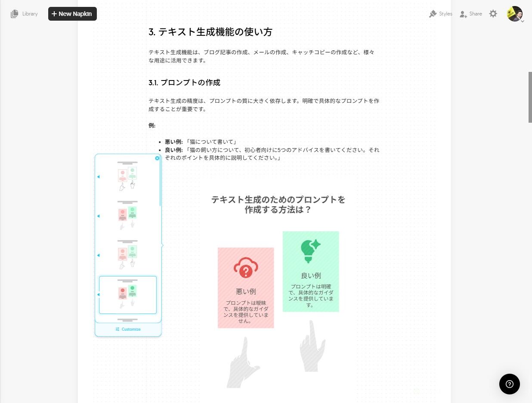Expand arrow beside third style thumbnail
This screenshot has height=403, width=532.
pyautogui.click(x=98, y=255)
